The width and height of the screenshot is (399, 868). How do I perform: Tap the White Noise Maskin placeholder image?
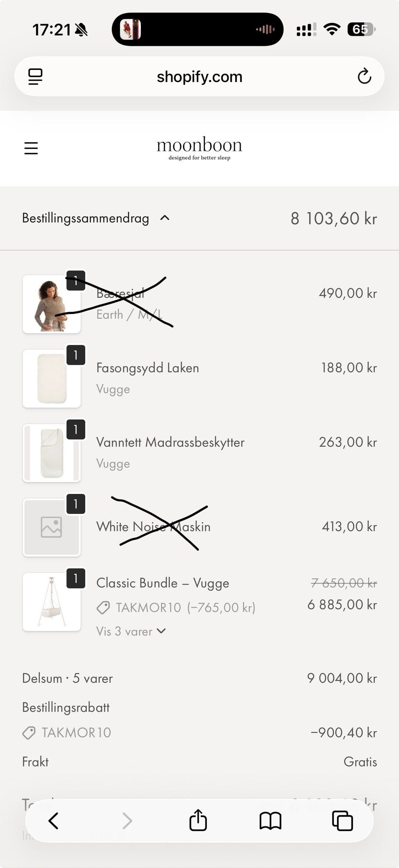(52, 528)
